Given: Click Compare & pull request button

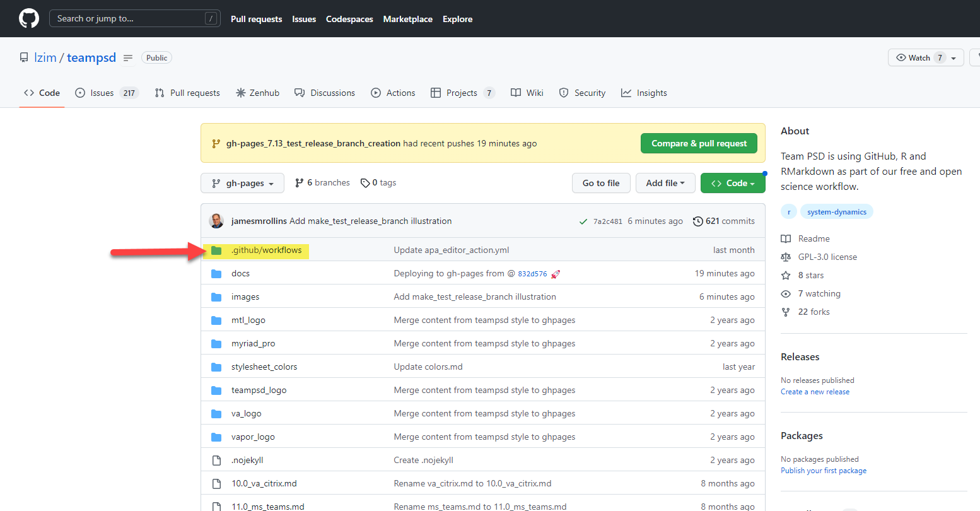Looking at the screenshot, I should 699,143.
